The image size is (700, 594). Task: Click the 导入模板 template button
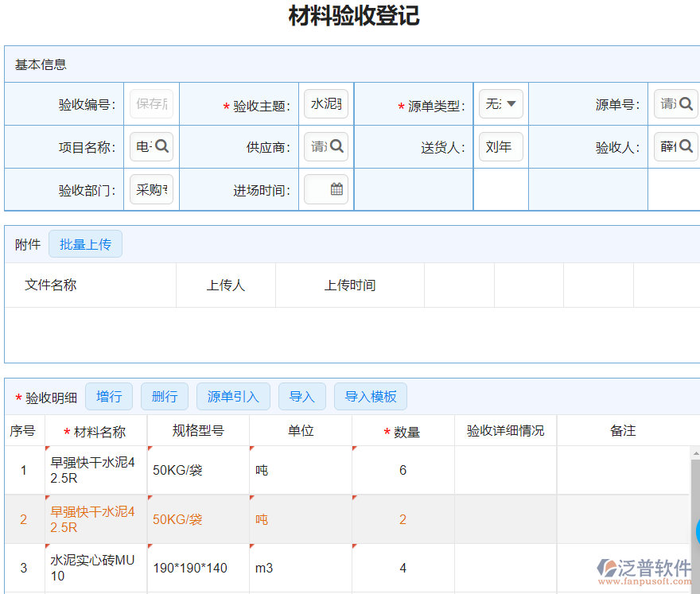[x=370, y=396]
